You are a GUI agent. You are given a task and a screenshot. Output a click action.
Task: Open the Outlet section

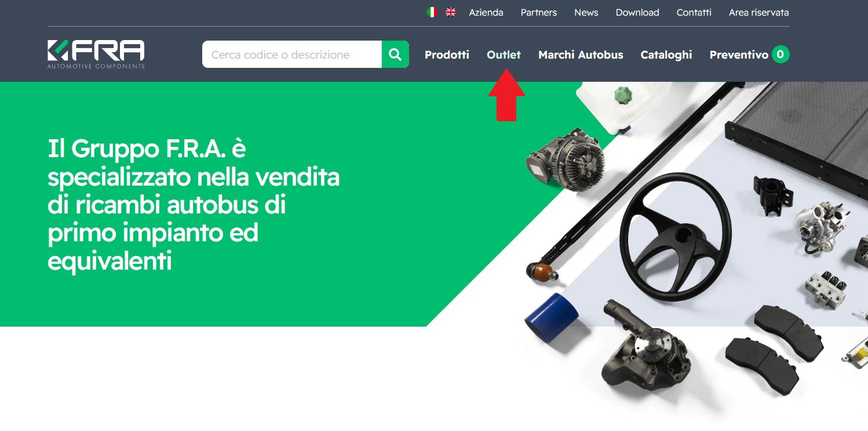point(504,55)
